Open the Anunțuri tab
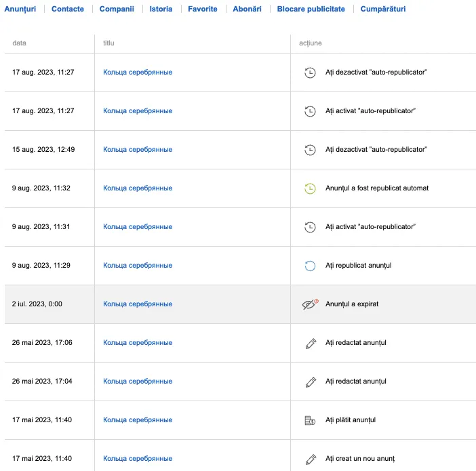This screenshot has width=476, height=471. 20,9
